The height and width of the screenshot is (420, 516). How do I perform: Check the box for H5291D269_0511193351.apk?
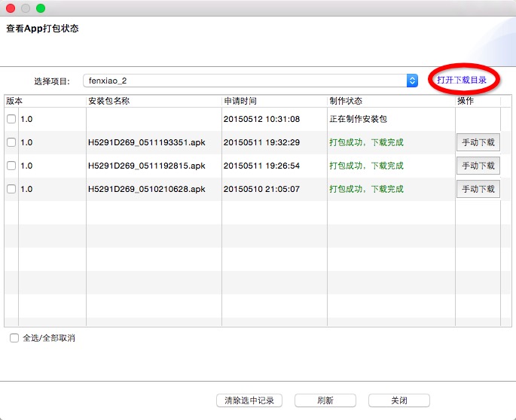point(11,142)
